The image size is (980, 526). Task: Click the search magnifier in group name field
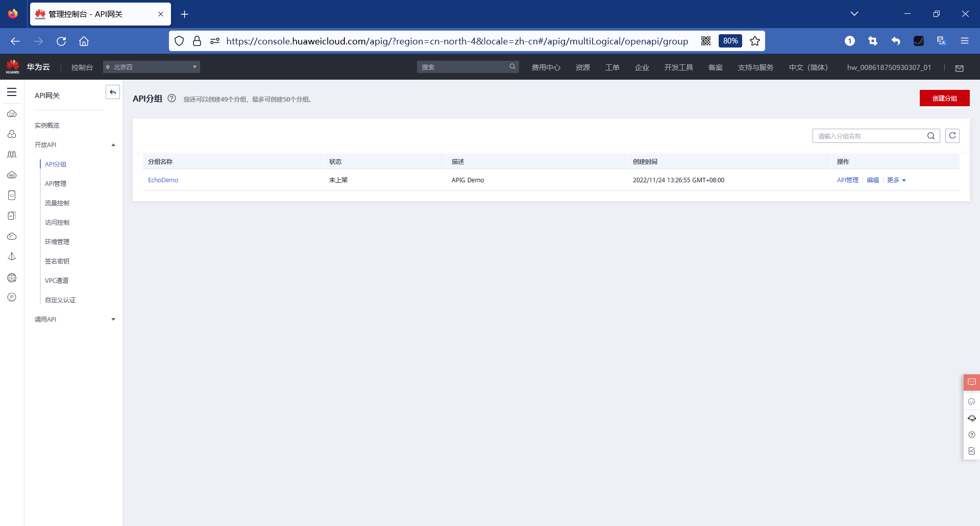[931, 136]
